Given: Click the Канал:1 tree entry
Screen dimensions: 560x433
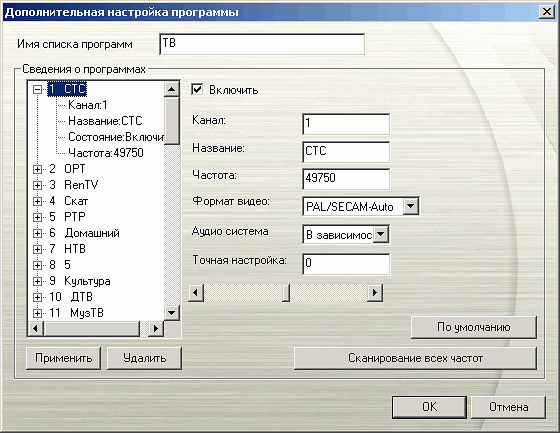Looking at the screenshot, I should click(x=88, y=105).
